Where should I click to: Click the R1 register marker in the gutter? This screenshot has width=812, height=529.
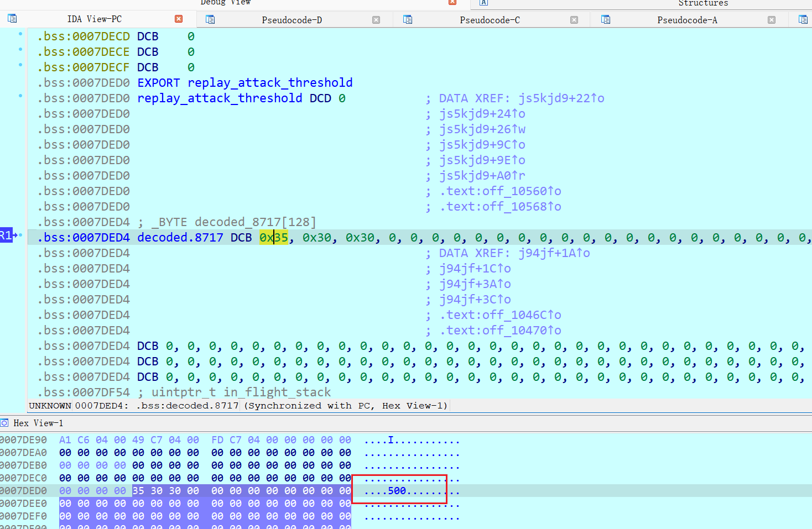point(6,235)
